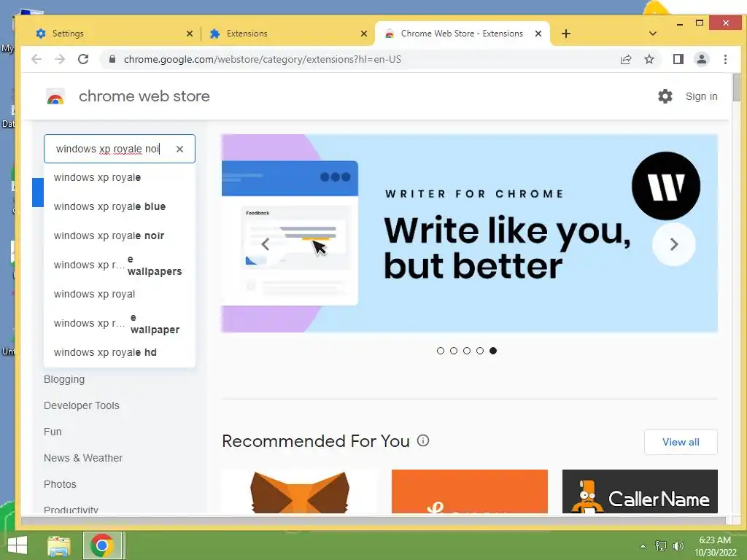Choose the suggestion ending in 'wallpapers'
Screen dimensions: 747x560
(x=119, y=265)
